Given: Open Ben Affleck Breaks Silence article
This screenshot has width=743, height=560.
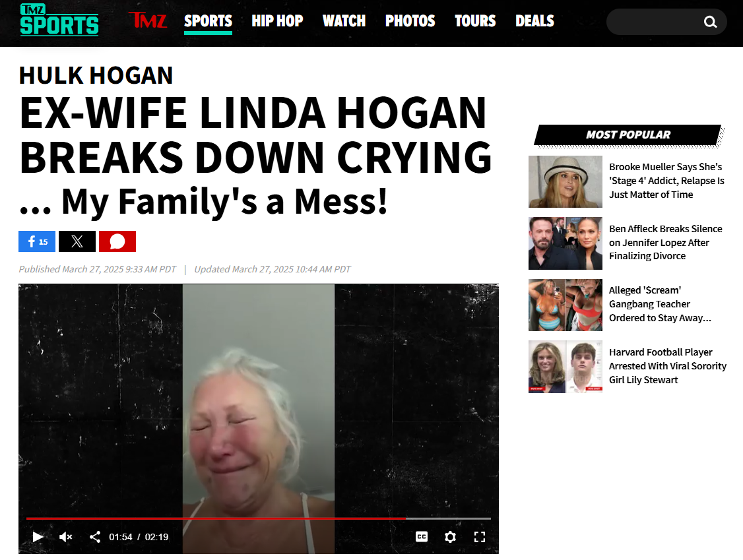Looking at the screenshot, I should point(666,242).
